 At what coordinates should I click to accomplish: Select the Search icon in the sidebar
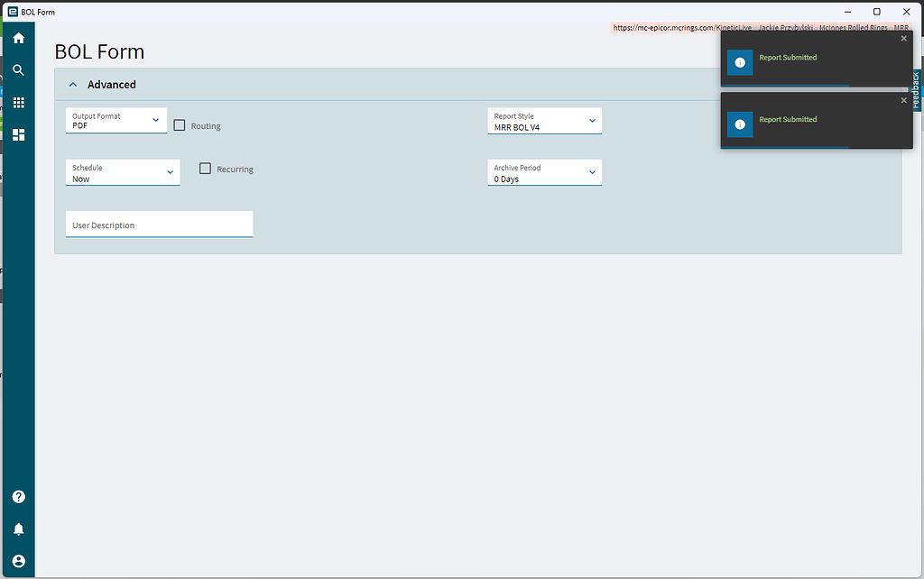pos(18,69)
